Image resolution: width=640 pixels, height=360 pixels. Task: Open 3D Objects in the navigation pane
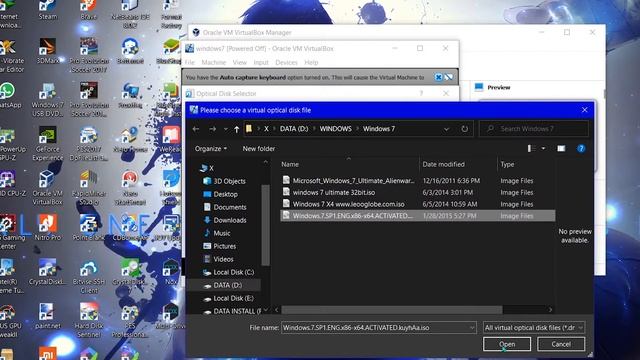pyautogui.click(x=224, y=181)
